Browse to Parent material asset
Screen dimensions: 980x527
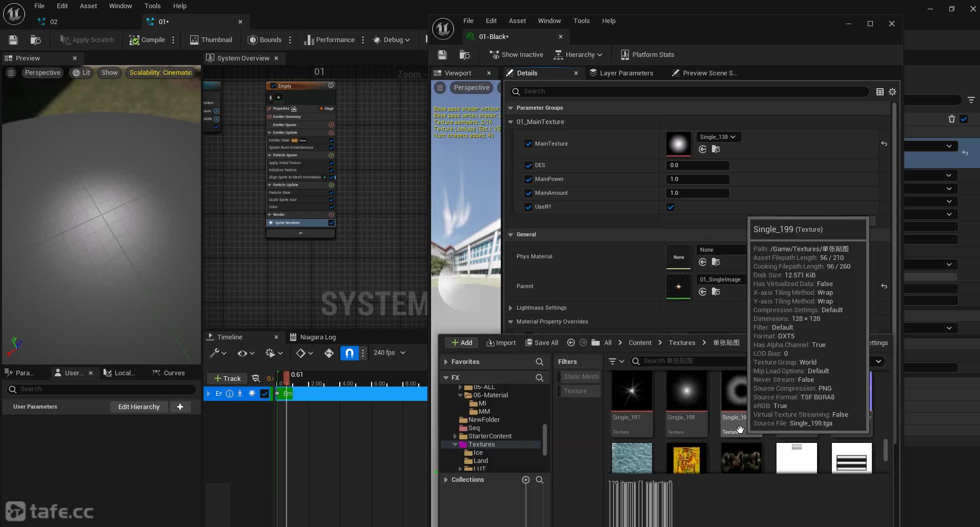pos(716,292)
